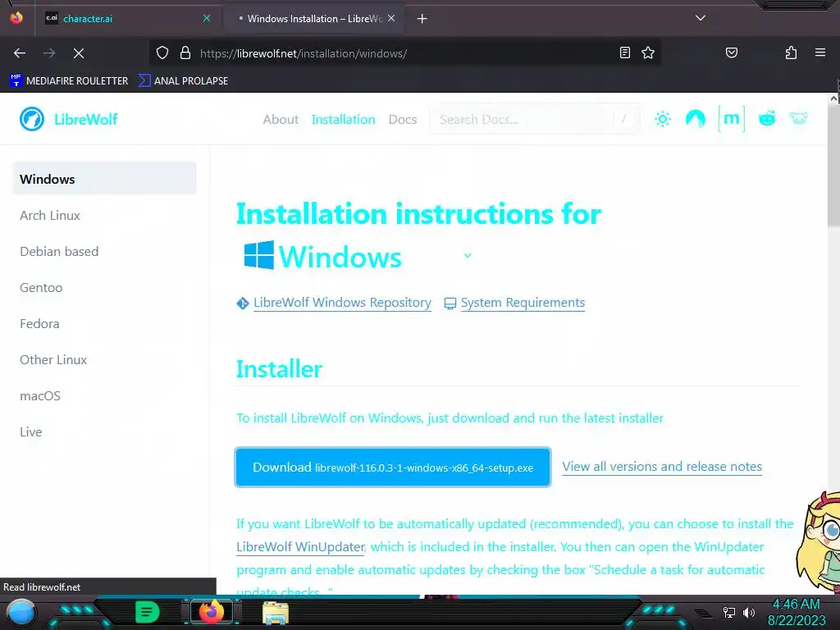Open the Firefox hamburger application menu
This screenshot has height=630, width=840.
coord(819,52)
